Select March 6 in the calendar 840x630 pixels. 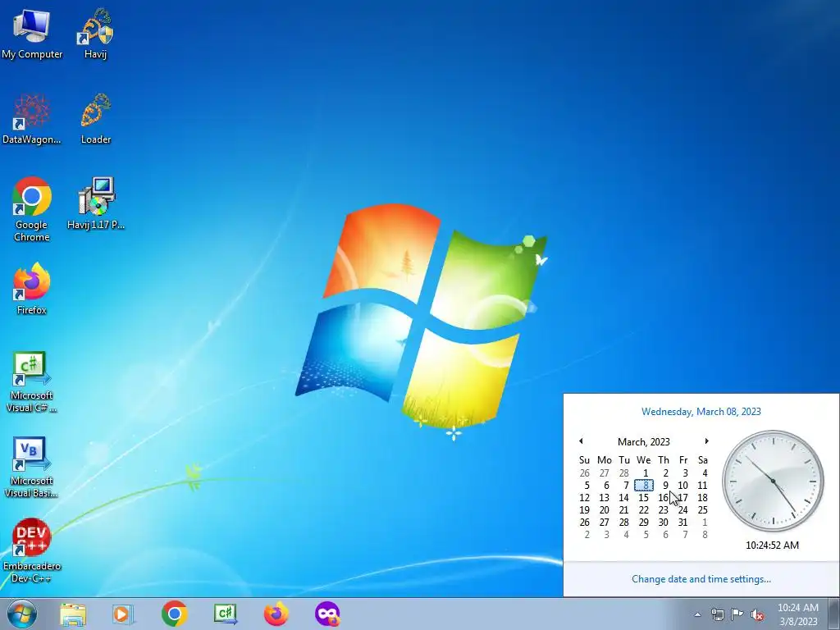[605, 486]
